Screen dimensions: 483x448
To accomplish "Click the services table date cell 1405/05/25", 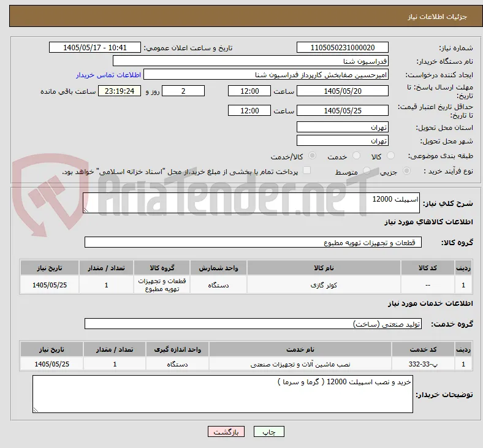I will (51, 364).
